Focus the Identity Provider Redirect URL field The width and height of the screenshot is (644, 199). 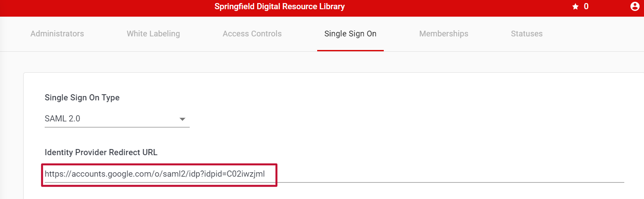pyautogui.click(x=334, y=174)
